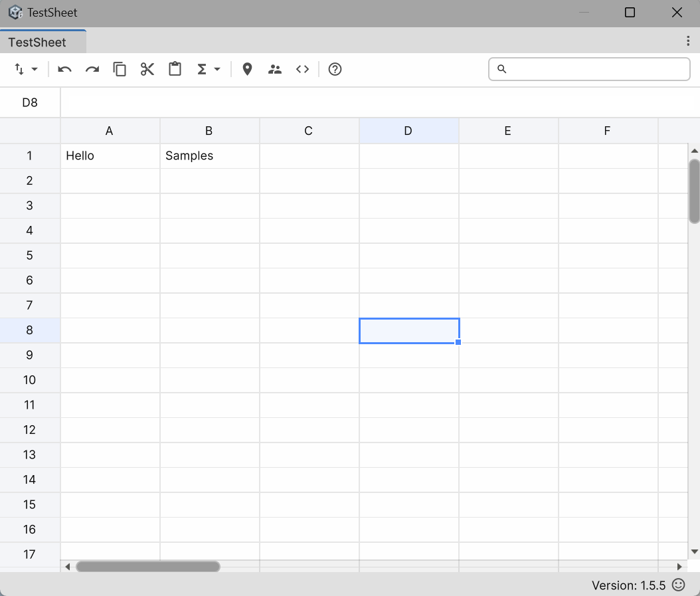
Task: Undo the last action
Action: coord(64,69)
